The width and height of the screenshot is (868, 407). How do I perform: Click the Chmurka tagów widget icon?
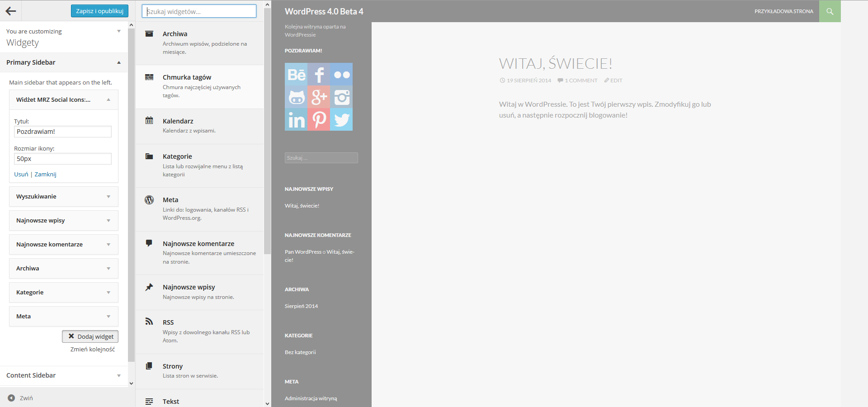click(149, 77)
